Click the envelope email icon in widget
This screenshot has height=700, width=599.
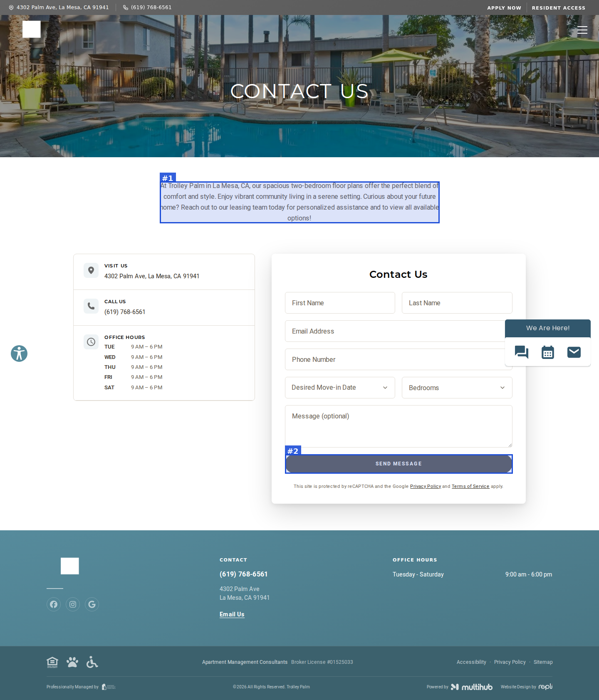tap(574, 352)
